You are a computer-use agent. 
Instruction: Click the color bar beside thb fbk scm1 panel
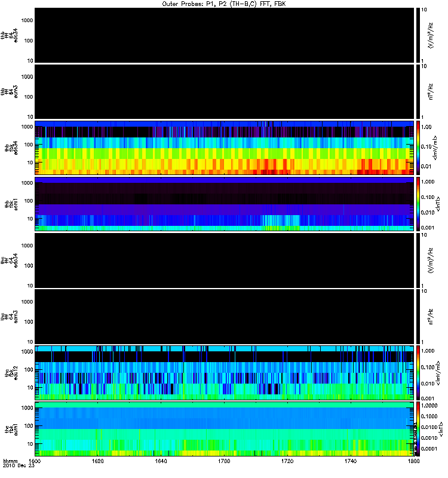pyautogui.click(x=418, y=204)
